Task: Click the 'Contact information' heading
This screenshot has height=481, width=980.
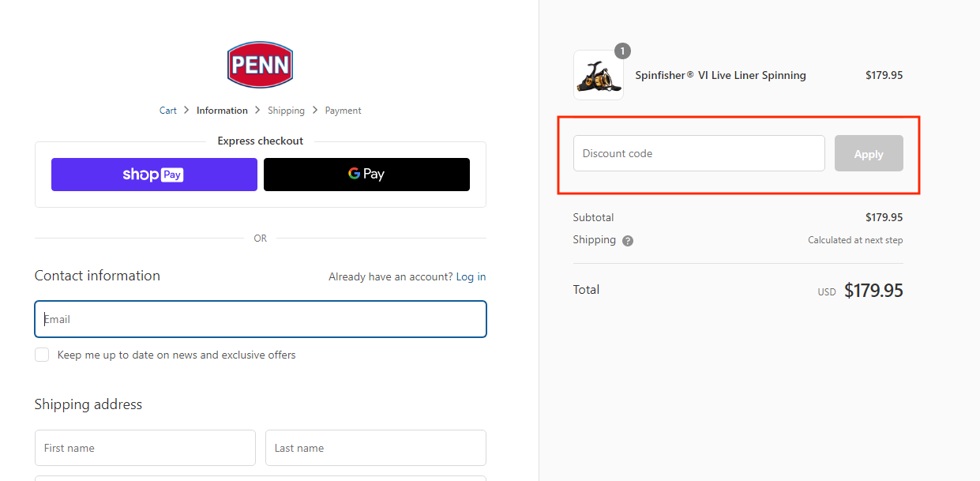Action: point(97,276)
